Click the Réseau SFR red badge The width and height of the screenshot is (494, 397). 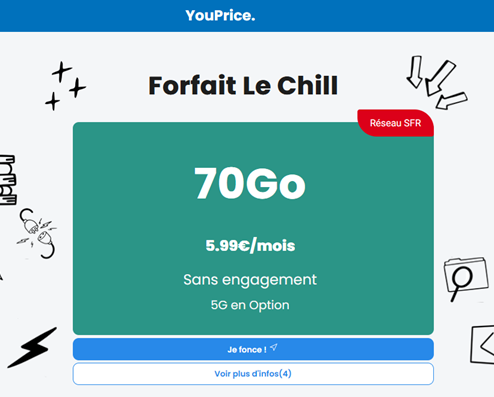[395, 123]
